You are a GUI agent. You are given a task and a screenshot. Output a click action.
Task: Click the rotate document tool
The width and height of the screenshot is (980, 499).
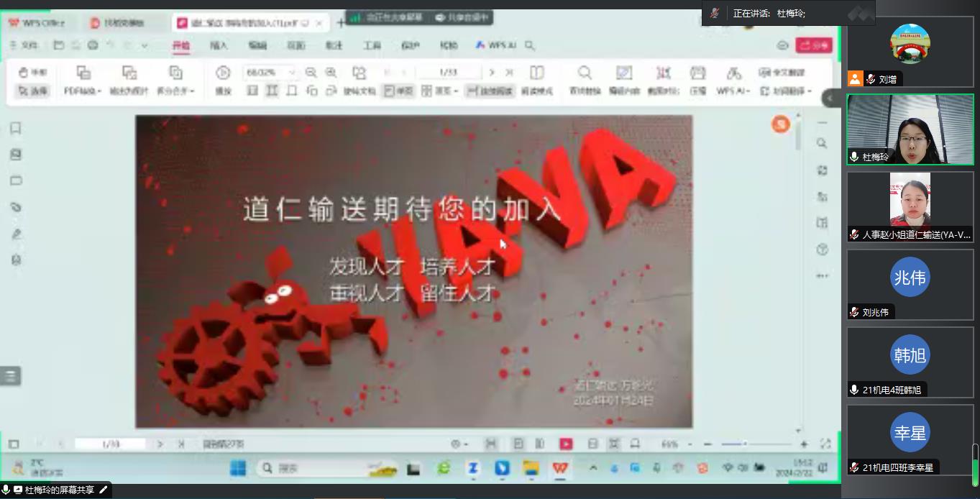pyautogui.click(x=360, y=80)
